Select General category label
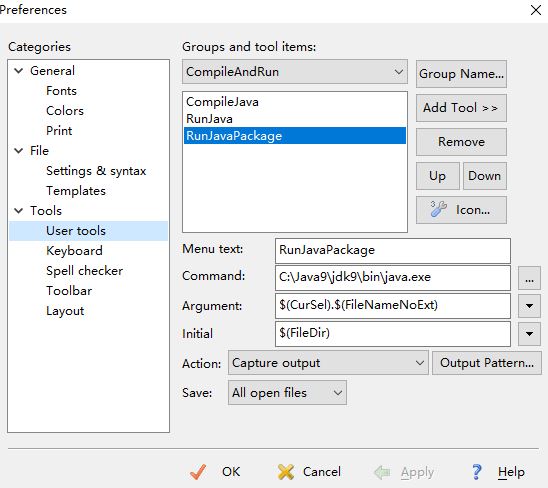 point(52,71)
